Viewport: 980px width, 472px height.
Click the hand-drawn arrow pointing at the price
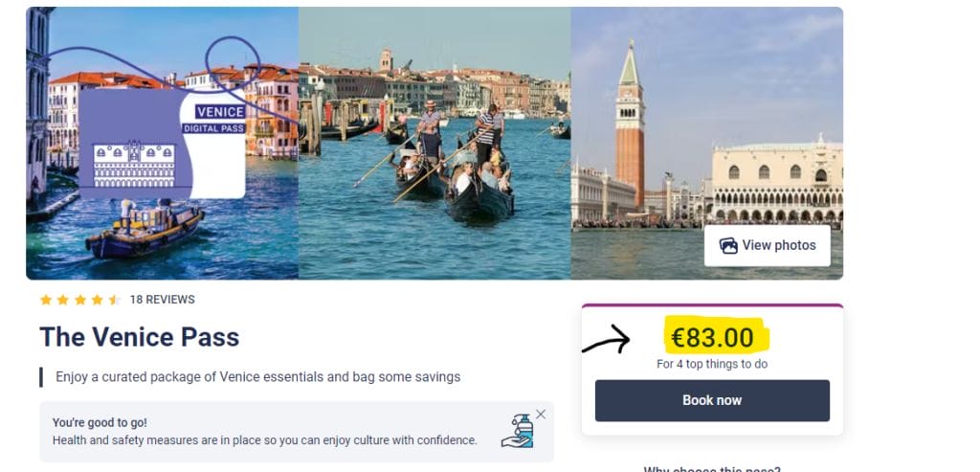[606, 340]
